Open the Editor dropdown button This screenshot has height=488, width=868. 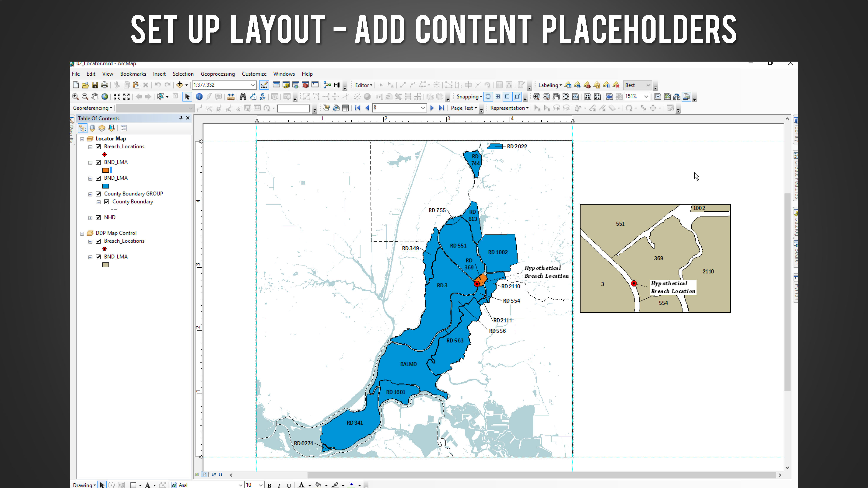tap(363, 85)
